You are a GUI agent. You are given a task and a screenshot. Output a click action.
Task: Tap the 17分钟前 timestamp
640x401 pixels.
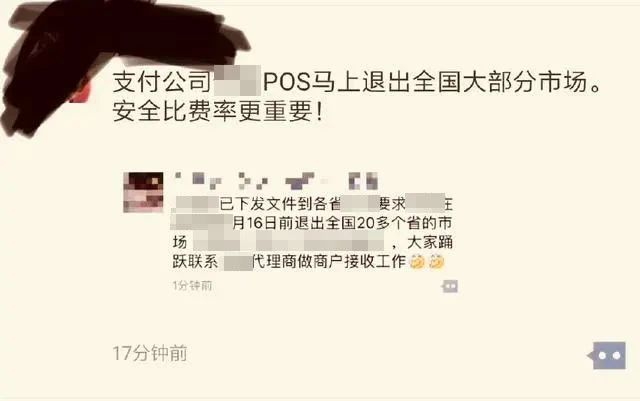(150, 354)
